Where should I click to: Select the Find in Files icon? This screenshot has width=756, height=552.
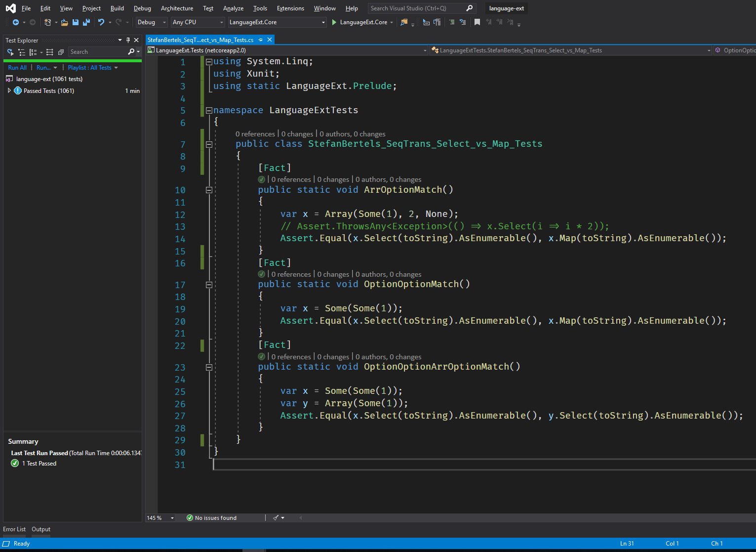pyautogui.click(x=403, y=22)
